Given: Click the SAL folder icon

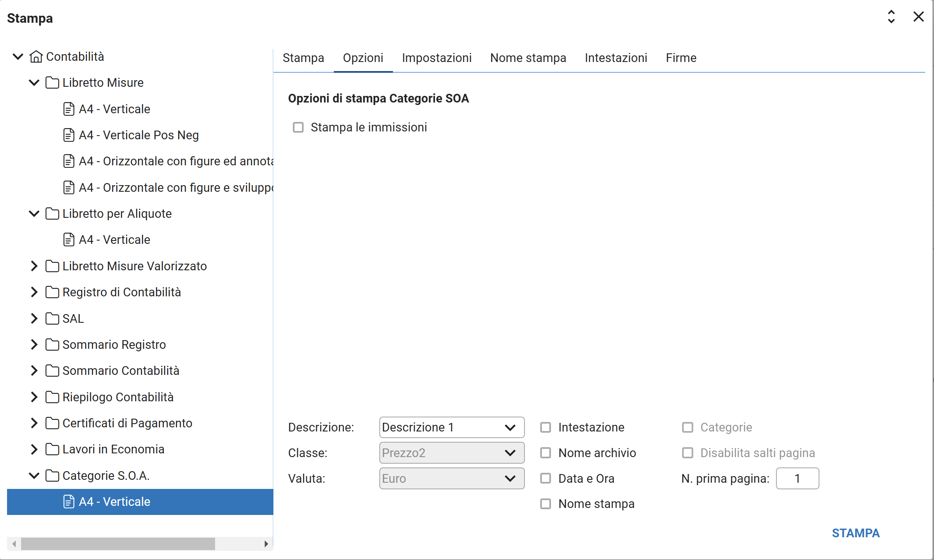Looking at the screenshot, I should pyautogui.click(x=52, y=319).
